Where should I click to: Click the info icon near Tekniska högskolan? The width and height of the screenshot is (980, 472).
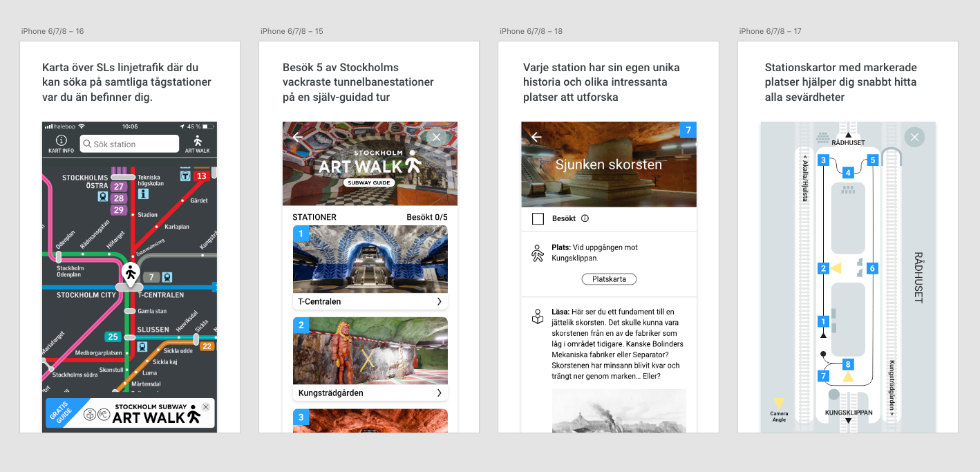[143, 194]
